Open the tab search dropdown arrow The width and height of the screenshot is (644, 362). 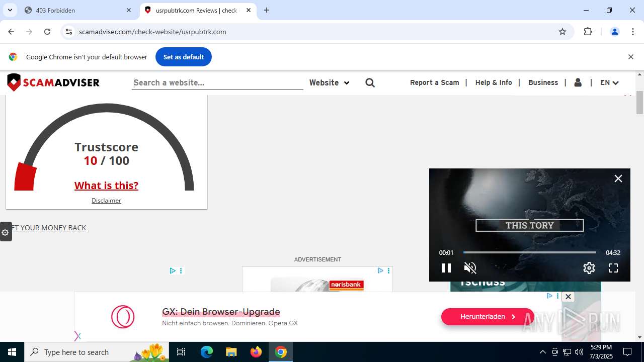coord(10,10)
